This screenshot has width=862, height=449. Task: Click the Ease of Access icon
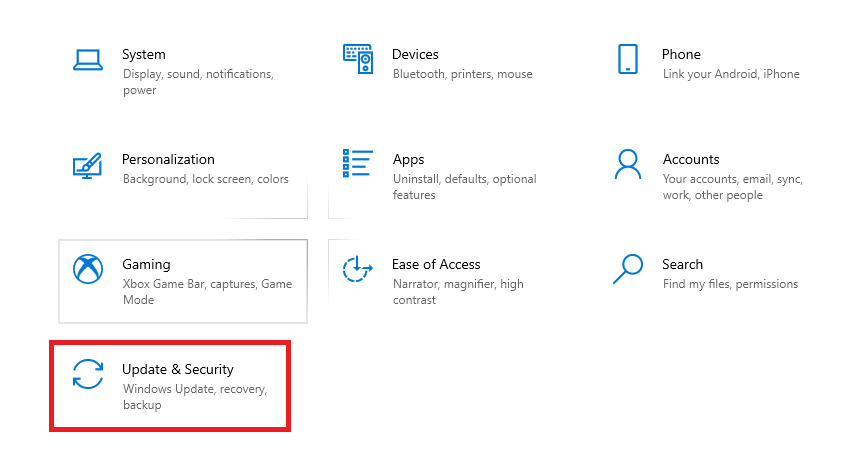point(358,269)
